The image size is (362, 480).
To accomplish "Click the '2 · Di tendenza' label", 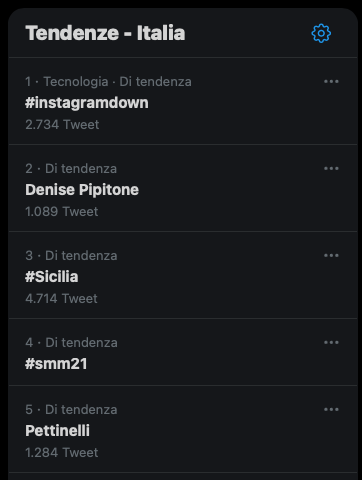I will (71, 169).
